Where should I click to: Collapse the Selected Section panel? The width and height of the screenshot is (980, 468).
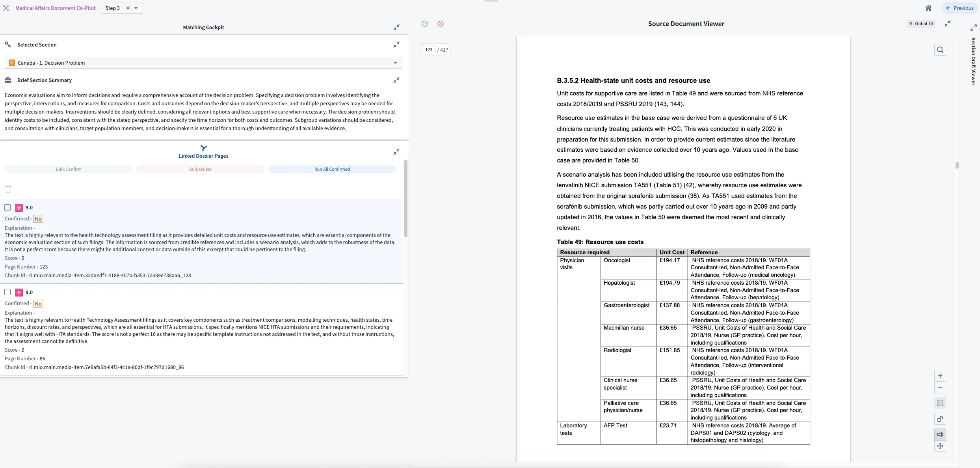(x=396, y=45)
